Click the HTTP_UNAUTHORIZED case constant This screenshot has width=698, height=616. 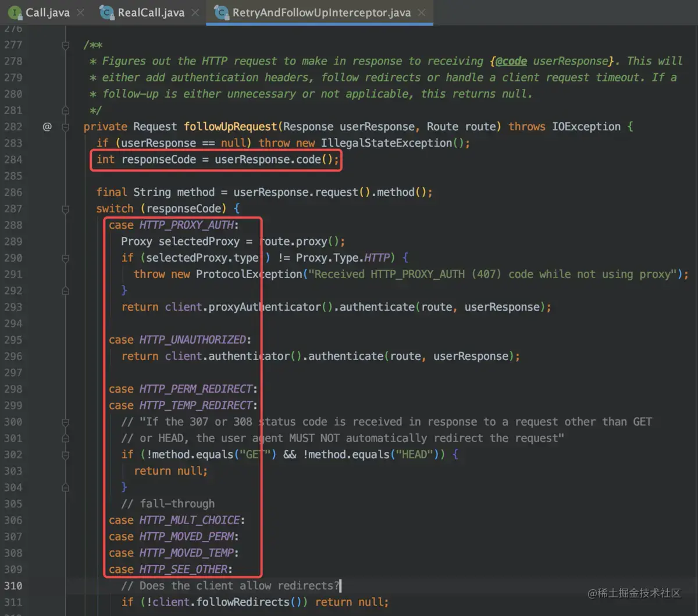point(193,340)
